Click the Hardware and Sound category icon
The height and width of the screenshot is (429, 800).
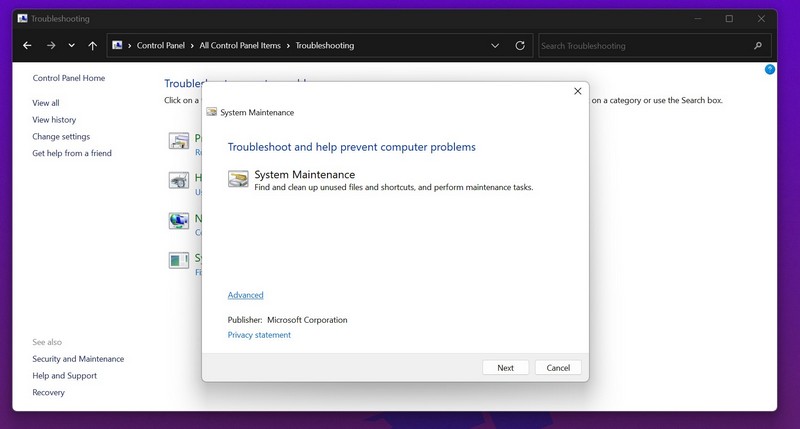[178, 181]
